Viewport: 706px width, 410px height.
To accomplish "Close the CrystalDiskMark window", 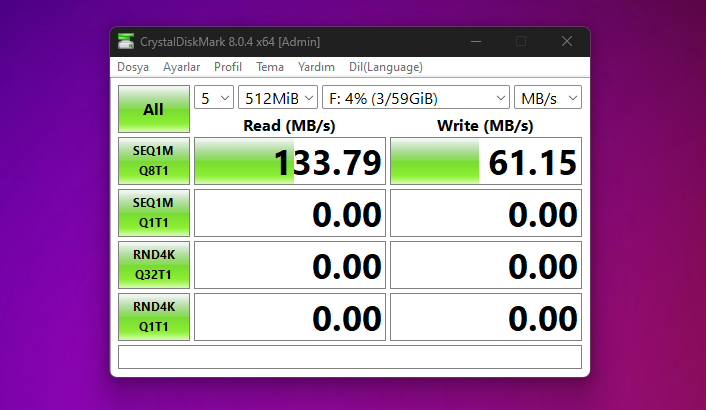I will [x=567, y=41].
